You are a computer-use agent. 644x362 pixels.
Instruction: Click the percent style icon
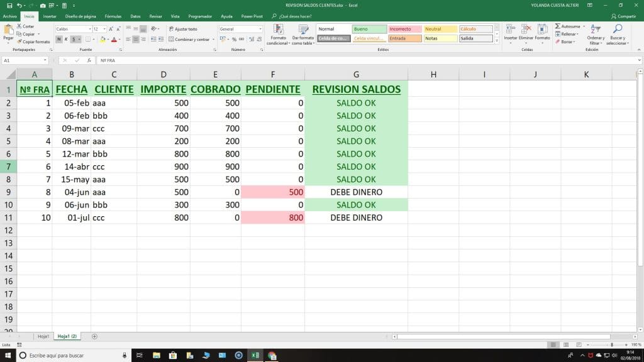234,40
